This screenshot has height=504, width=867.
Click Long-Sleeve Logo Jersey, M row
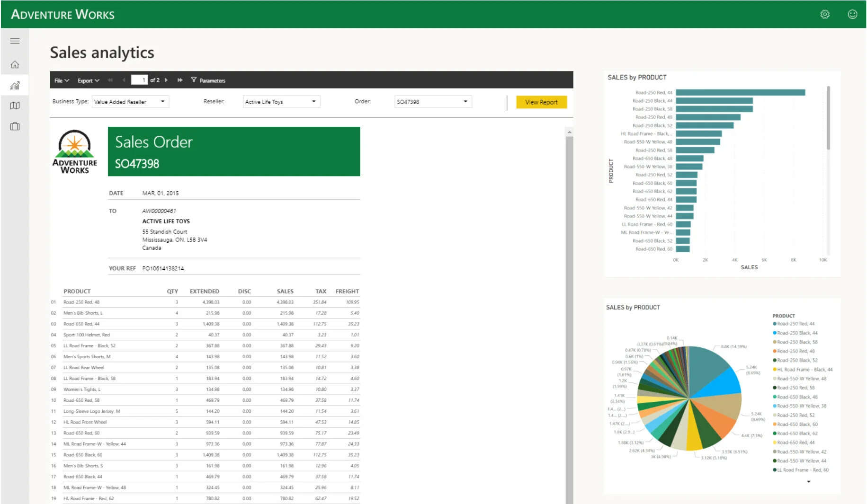click(x=205, y=411)
